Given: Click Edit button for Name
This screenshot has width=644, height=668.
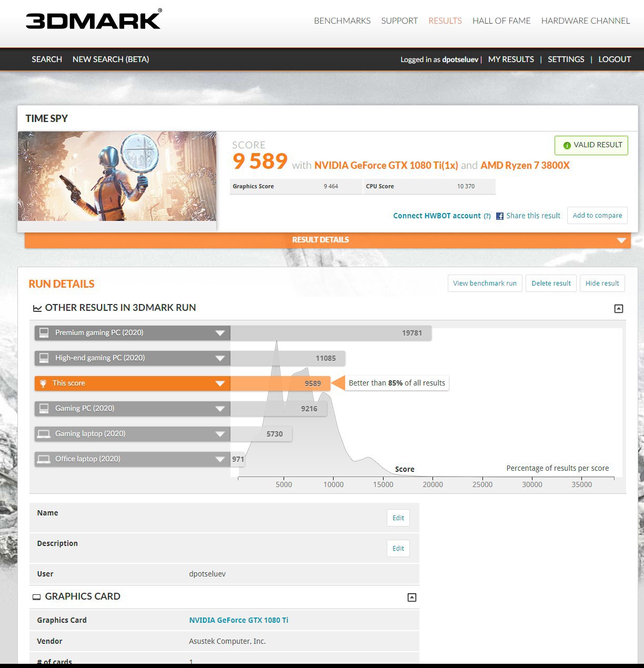Looking at the screenshot, I should [x=398, y=518].
